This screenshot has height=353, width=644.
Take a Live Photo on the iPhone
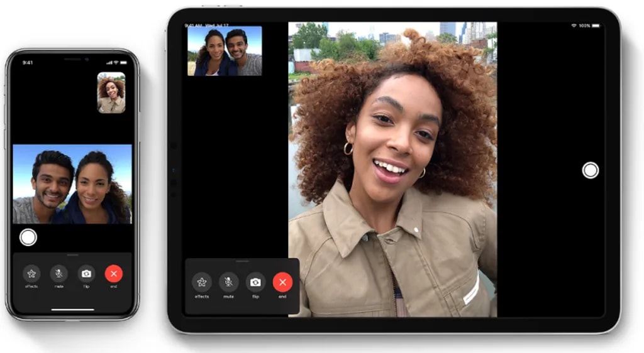28,237
